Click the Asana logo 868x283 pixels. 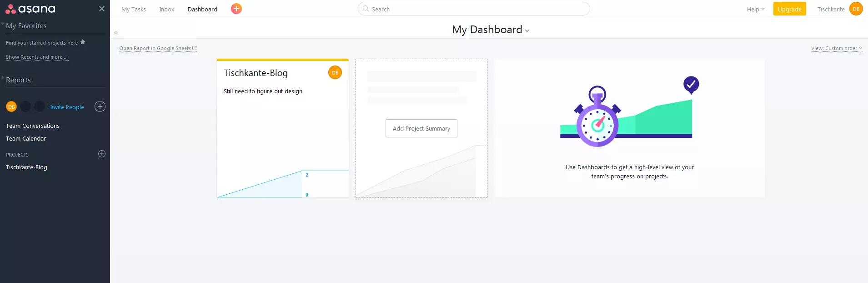[x=30, y=9]
